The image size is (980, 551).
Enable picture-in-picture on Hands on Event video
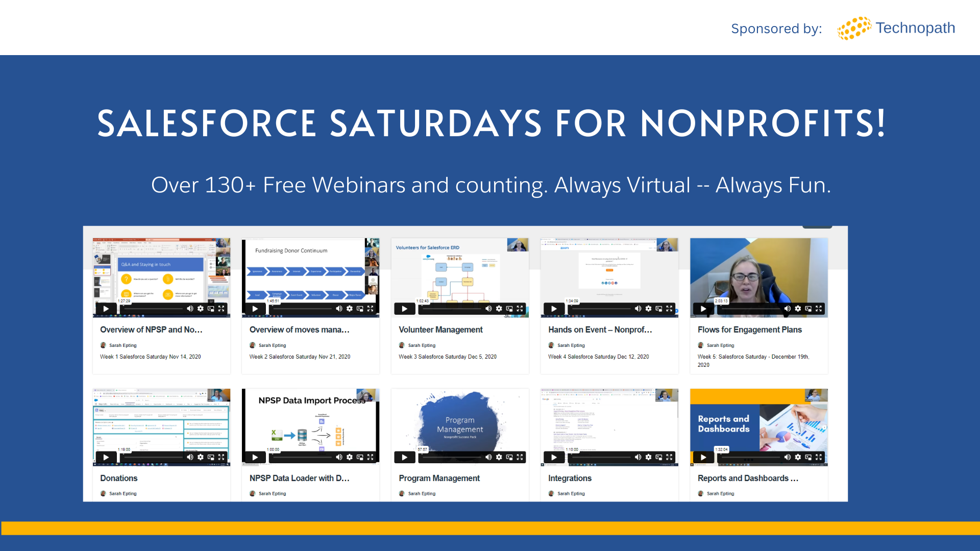pos(658,309)
